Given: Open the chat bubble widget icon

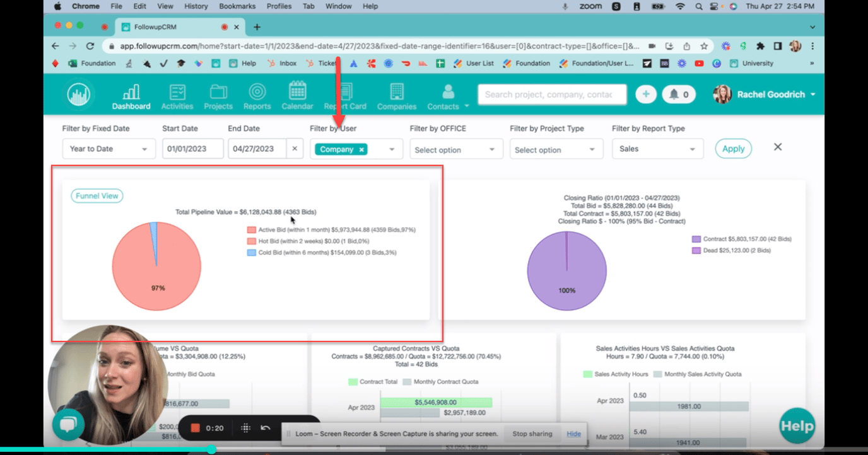Looking at the screenshot, I should point(67,425).
